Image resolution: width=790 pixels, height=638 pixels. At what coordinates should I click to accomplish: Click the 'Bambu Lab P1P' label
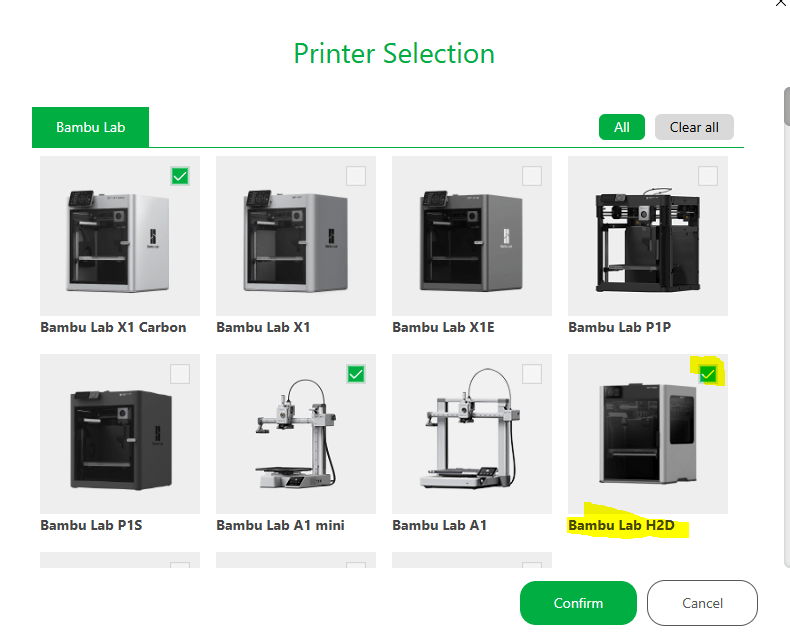point(620,328)
